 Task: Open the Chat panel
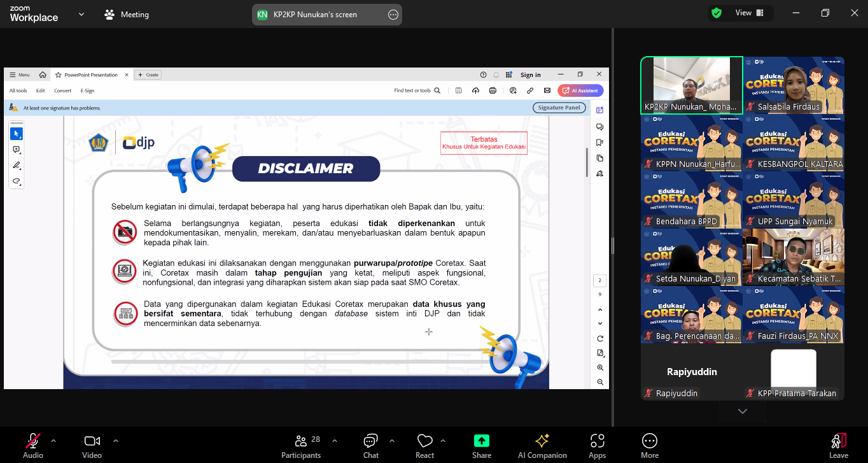[x=370, y=445]
